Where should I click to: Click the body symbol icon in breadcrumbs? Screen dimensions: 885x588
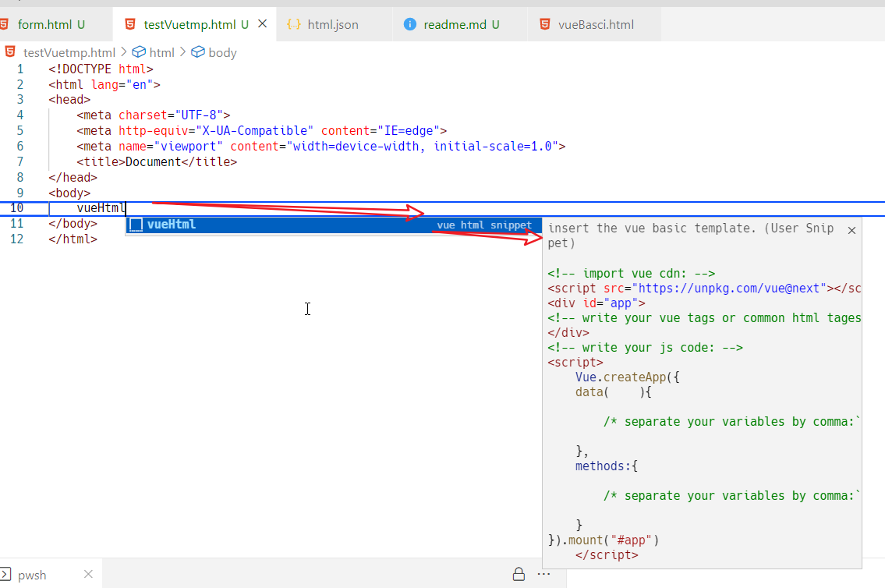[196, 52]
